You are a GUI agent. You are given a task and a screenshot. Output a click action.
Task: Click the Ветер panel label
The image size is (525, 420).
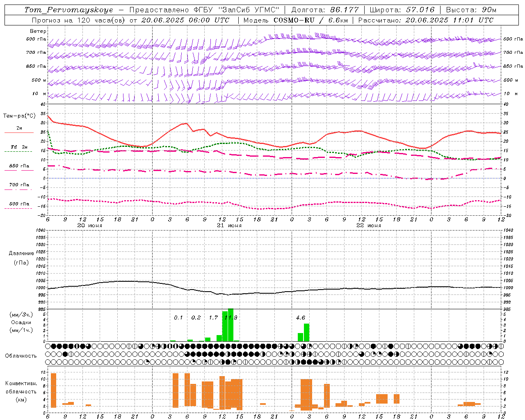38,31
